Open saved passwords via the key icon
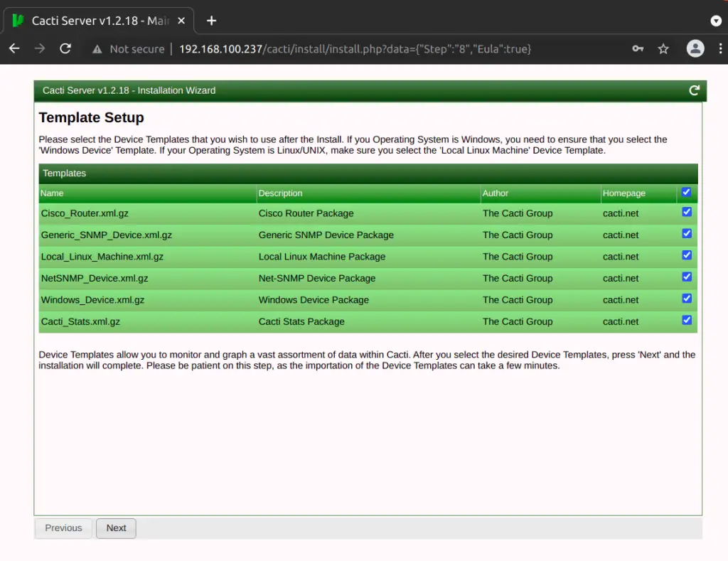Viewport: 728px width, 561px height. (637, 49)
